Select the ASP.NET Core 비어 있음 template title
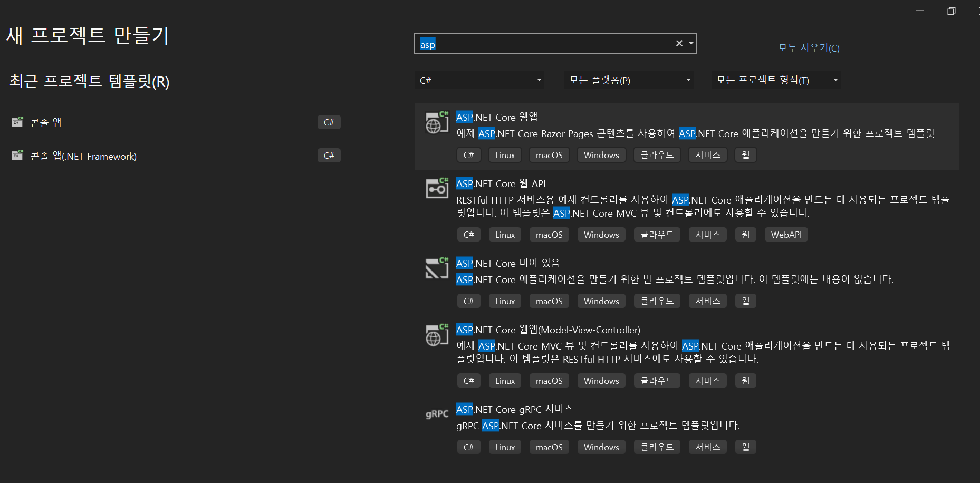Viewport: 980px width, 483px height. pos(508,263)
